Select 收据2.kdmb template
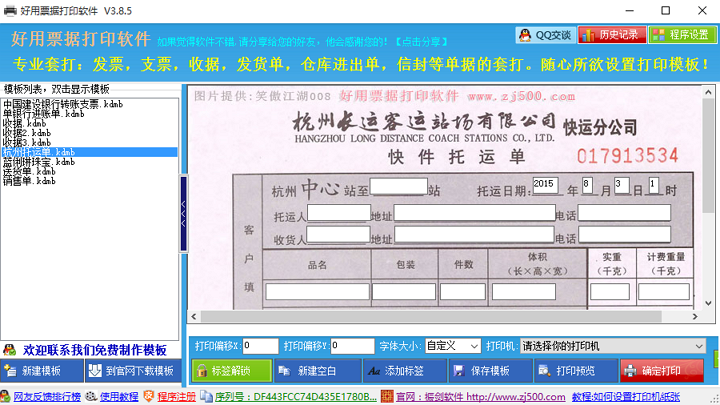This screenshot has width=720, height=405. tap(90, 133)
